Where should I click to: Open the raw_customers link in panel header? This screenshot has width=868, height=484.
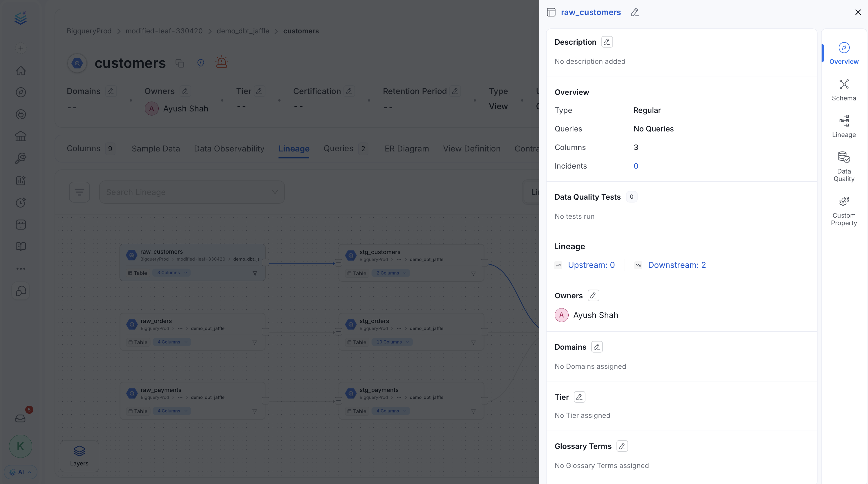591,12
